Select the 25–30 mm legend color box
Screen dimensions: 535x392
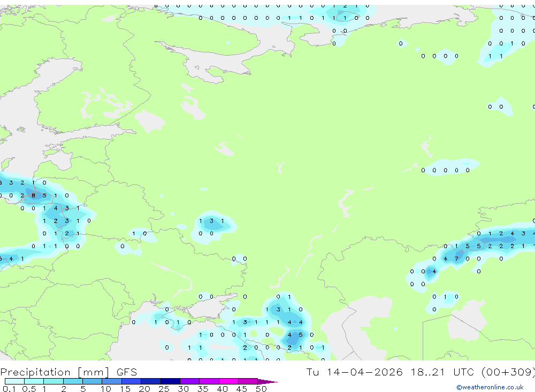click(x=170, y=381)
